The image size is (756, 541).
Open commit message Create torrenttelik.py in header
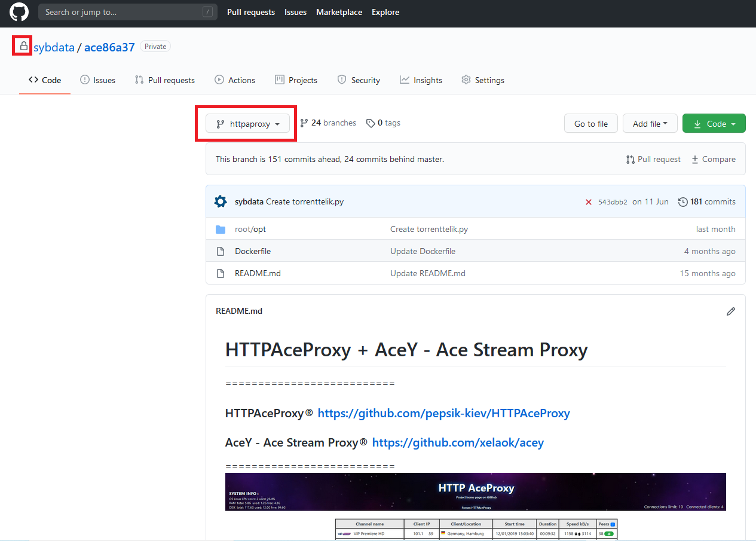click(305, 201)
